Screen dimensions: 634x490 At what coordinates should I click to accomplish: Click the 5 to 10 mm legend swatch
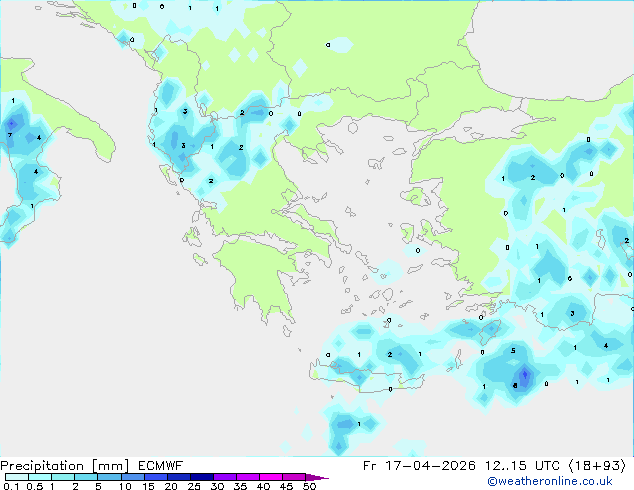click(x=109, y=477)
